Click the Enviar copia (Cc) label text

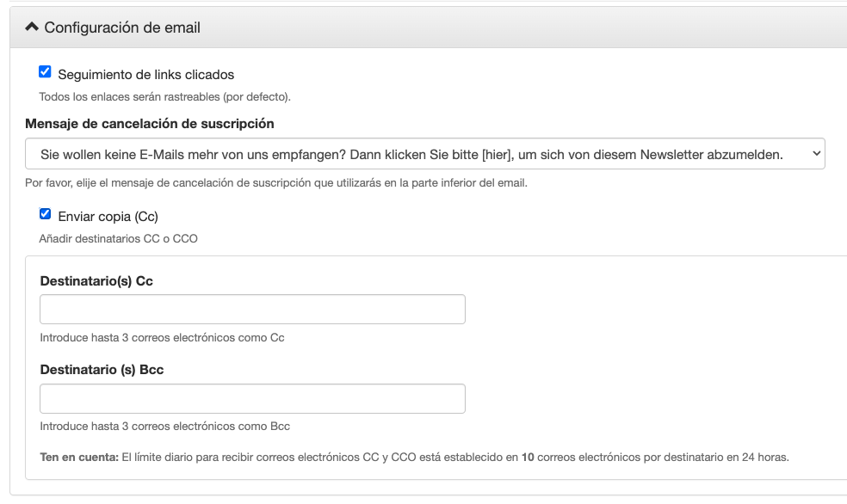point(108,216)
